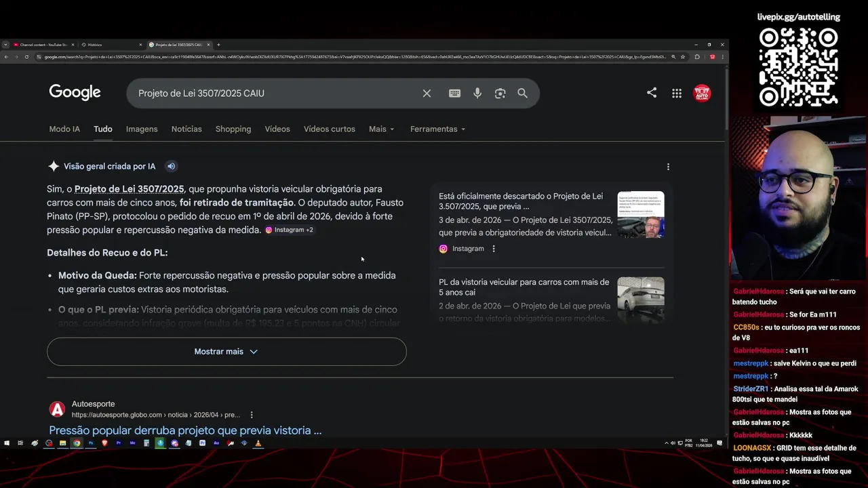The width and height of the screenshot is (868, 488).
Task: Open the on-screen keyboard in search bar
Action: click(x=454, y=94)
